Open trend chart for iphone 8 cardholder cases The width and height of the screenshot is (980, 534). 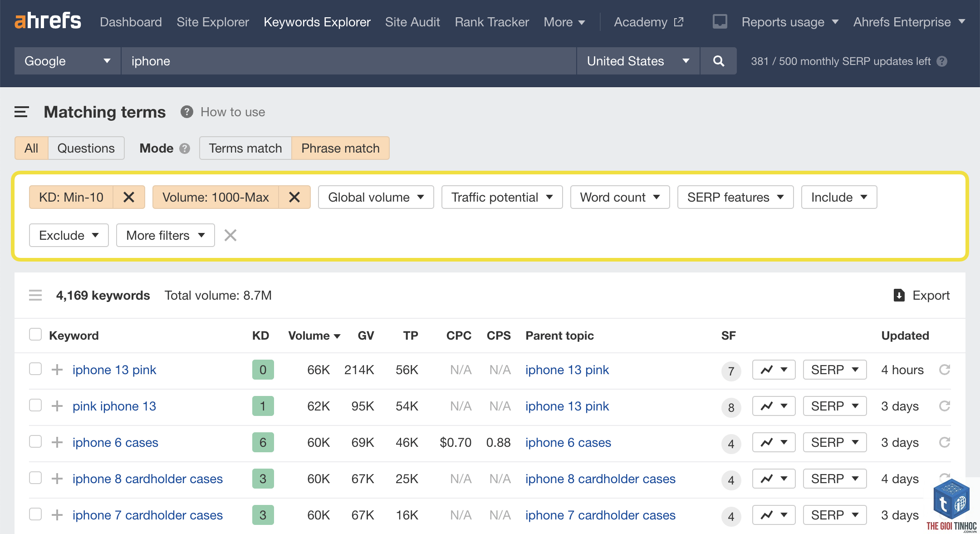[774, 479]
